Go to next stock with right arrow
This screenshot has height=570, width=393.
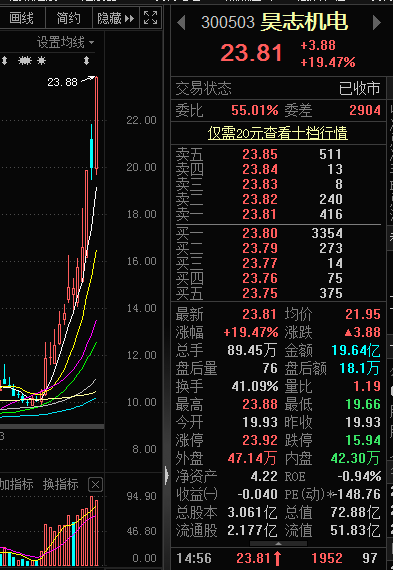point(377,23)
